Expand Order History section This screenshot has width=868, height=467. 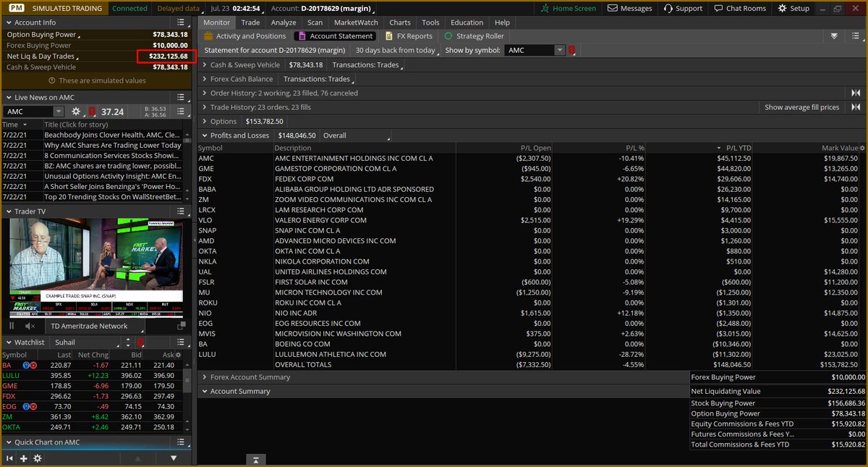[205, 93]
